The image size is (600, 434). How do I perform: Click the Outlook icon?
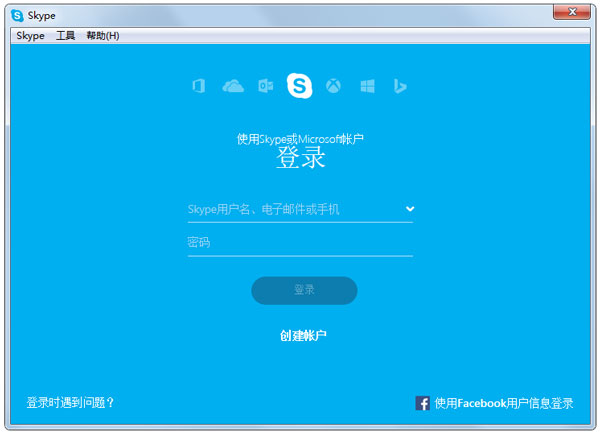[266, 86]
